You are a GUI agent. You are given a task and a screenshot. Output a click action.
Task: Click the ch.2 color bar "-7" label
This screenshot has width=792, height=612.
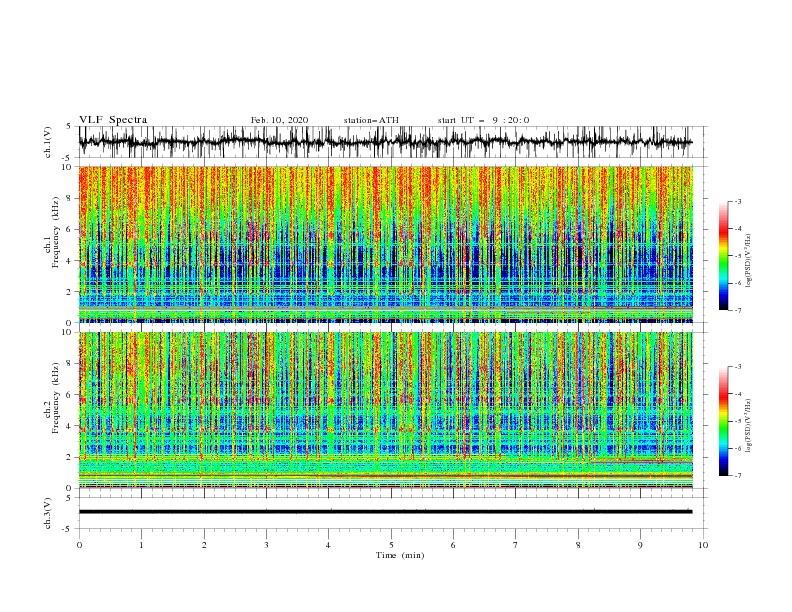pyautogui.click(x=738, y=476)
